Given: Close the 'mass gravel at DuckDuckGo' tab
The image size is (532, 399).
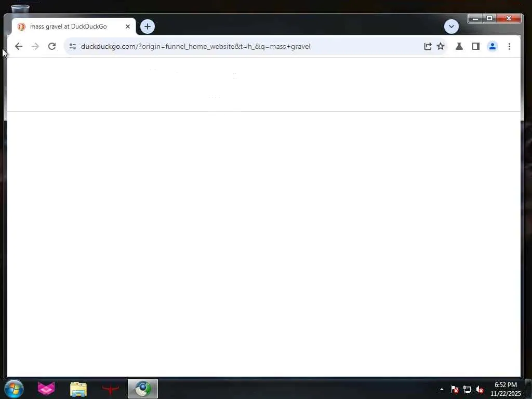Looking at the screenshot, I should (128, 26).
